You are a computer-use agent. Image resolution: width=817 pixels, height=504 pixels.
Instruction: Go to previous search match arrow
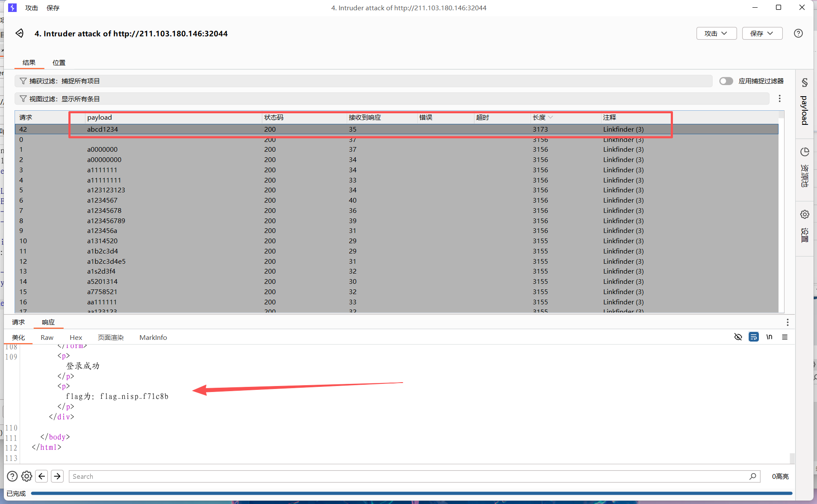pos(42,476)
